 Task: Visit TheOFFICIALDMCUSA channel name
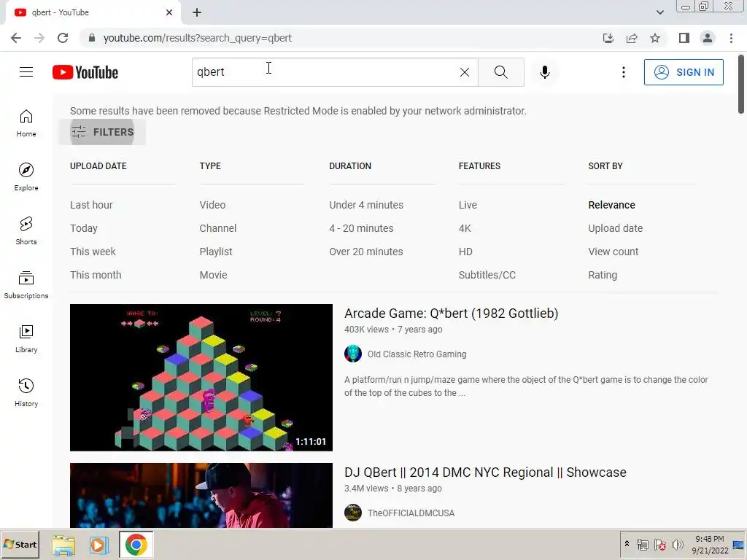411,513
